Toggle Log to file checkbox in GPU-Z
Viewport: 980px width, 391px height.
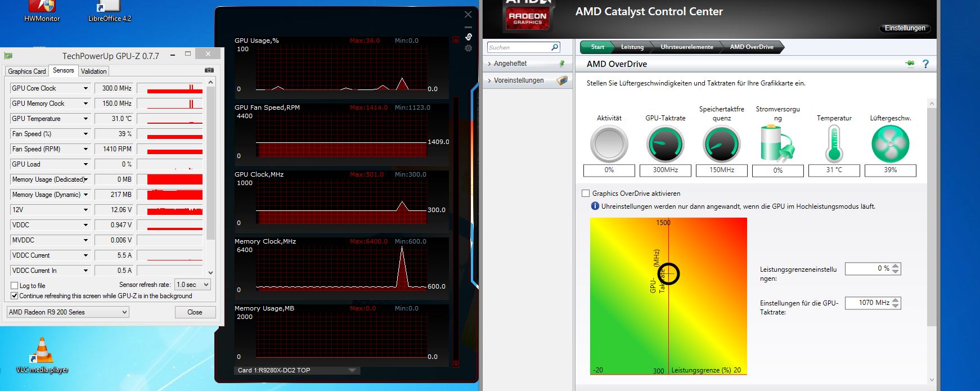click(15, 286)
